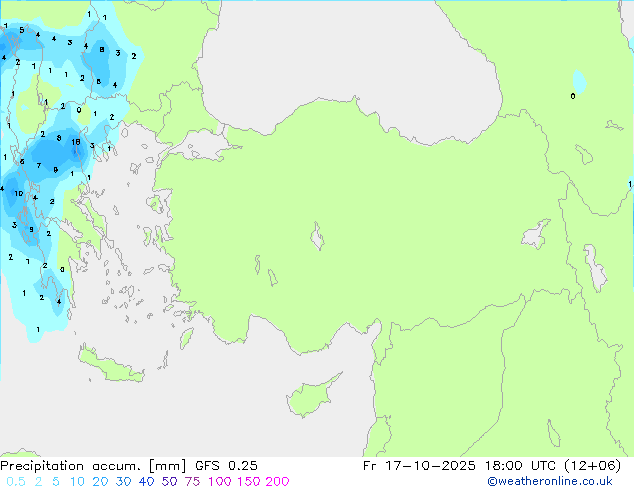Screen dimensions: 634x490
Task: Click the '18:00 UTC' time text
Action: coord(521,466)
